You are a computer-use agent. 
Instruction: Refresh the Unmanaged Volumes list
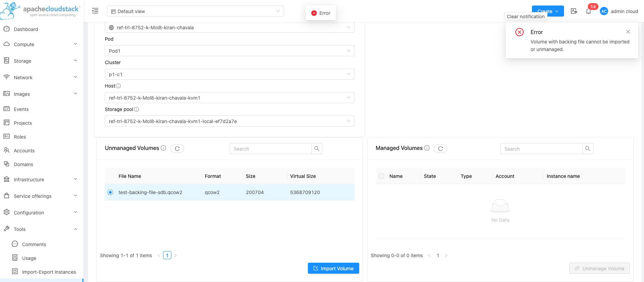click(x=177, y=149)
